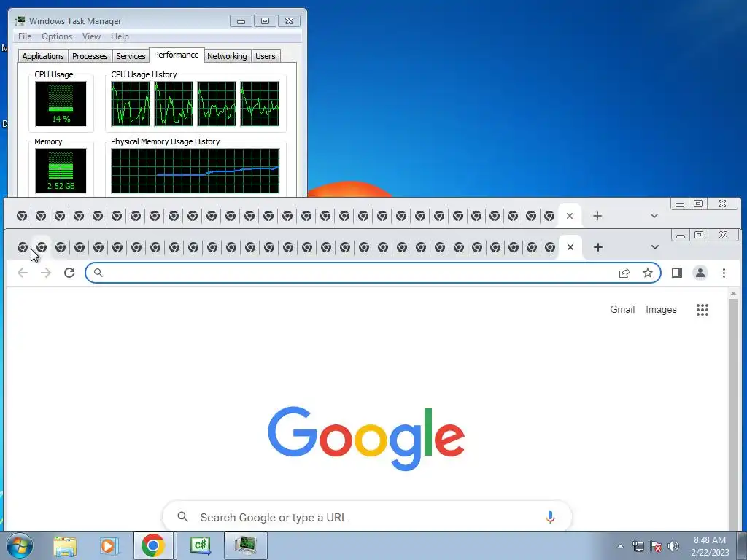The width and height of the screenshot is (747, 560).
Task: Expand tab search in back Chrome window
Action: [654, 216]
